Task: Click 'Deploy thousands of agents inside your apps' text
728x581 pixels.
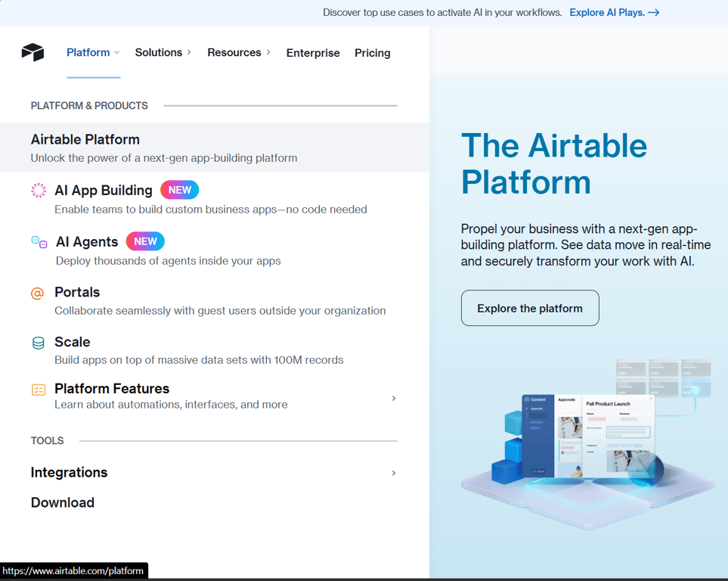Action: pyautogui.click(x=168, y=261)
